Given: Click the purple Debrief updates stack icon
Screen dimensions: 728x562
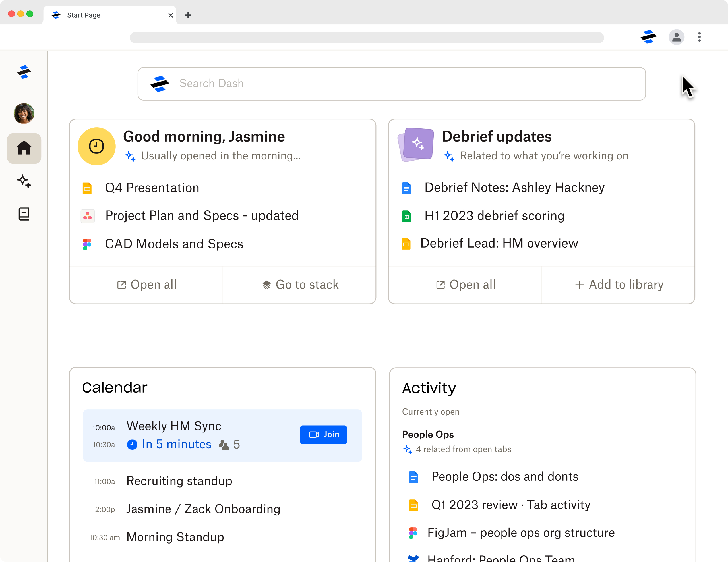Looking at the screenshot, I should click(416, 144).
